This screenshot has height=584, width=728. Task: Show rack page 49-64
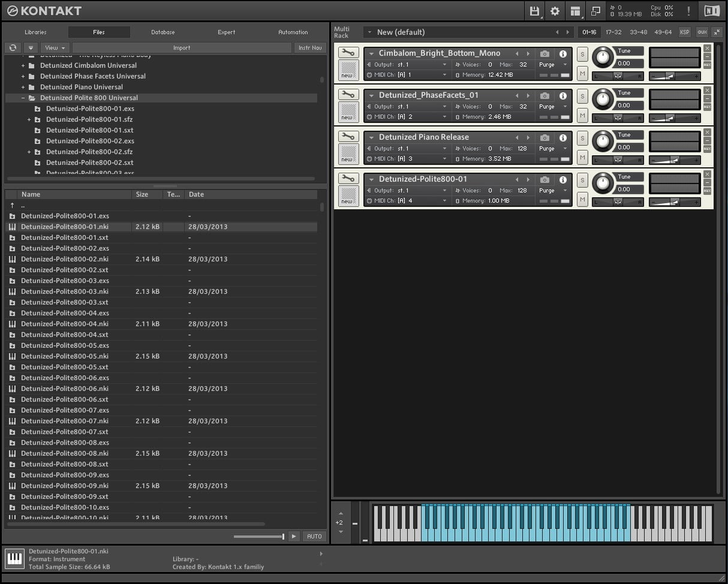(x=663, y=32)
